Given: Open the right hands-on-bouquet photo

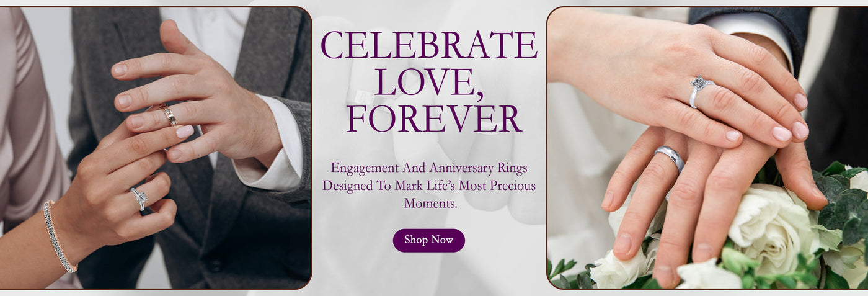Looking at the screenshot, I should [x=707, y=148].
